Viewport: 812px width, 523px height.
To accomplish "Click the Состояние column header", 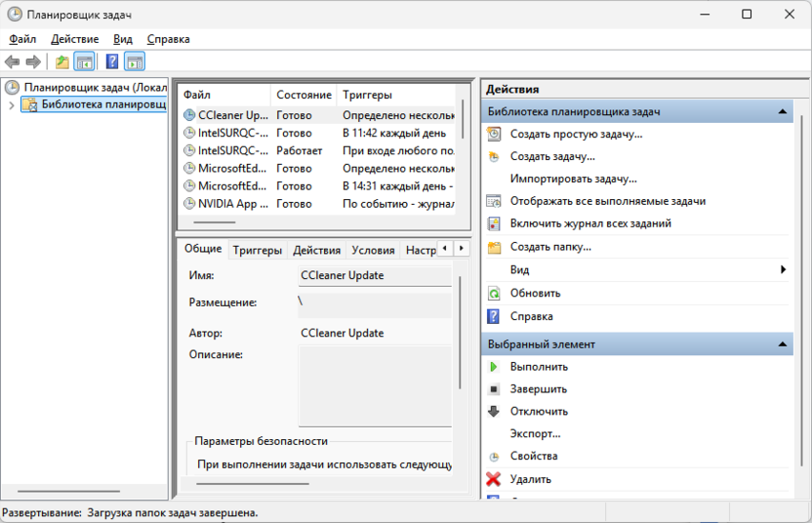I will click(304, 95).
